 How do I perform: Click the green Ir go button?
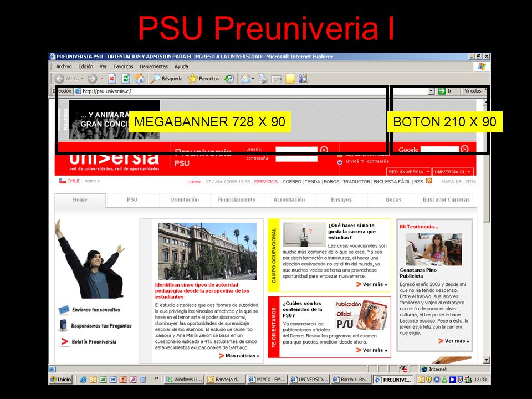pyautogui.click(x=445, y=91)
